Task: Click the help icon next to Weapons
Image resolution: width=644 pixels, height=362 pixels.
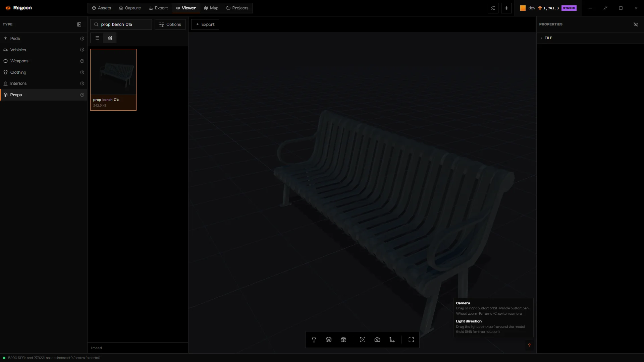Action: [82, 61]
